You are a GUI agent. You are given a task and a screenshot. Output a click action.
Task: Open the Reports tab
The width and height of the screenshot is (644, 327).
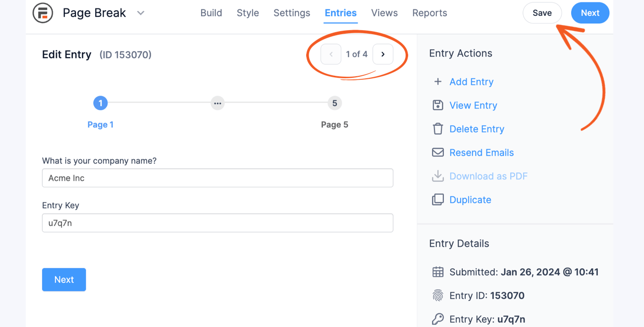tap(429, 13)
